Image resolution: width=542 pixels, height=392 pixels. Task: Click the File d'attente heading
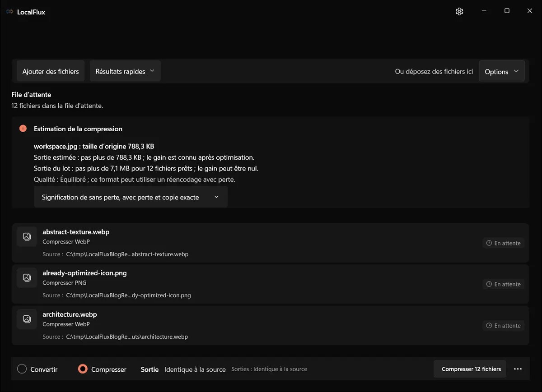point(31,95)
